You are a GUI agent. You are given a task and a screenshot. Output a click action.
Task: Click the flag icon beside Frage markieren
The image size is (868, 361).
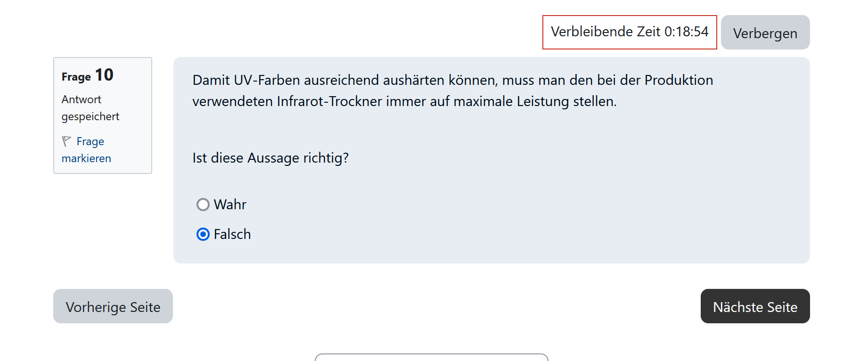point(66,141)
